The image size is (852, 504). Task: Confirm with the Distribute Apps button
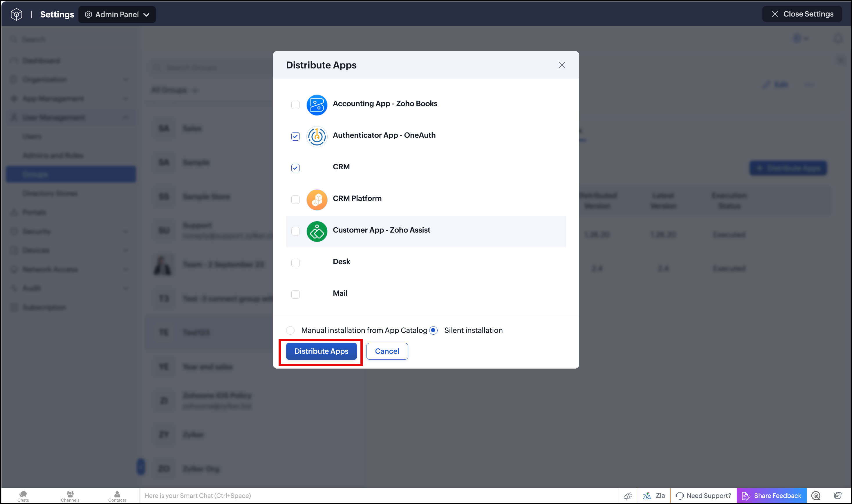(321, 351)
